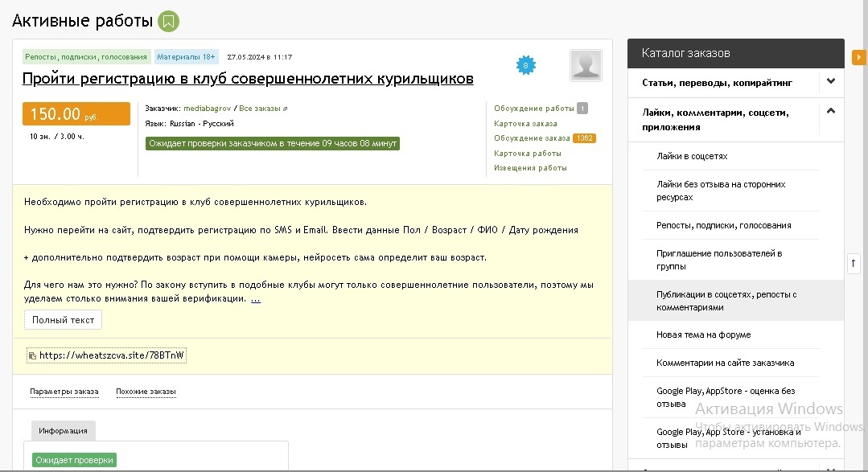This screenshot has width=868, height=472.
Task: Click the «Полный текст» button
Action: click(63, 319)
